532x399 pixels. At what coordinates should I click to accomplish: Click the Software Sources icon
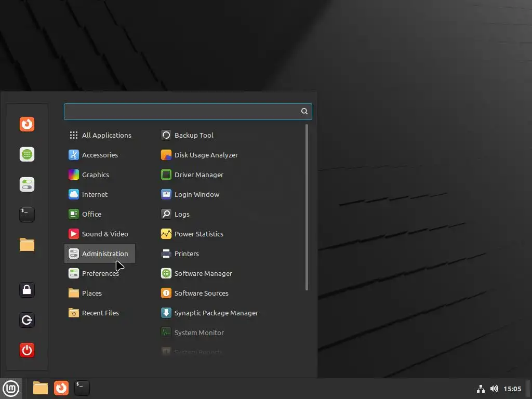pyautogui.click(x=166, y=293)
